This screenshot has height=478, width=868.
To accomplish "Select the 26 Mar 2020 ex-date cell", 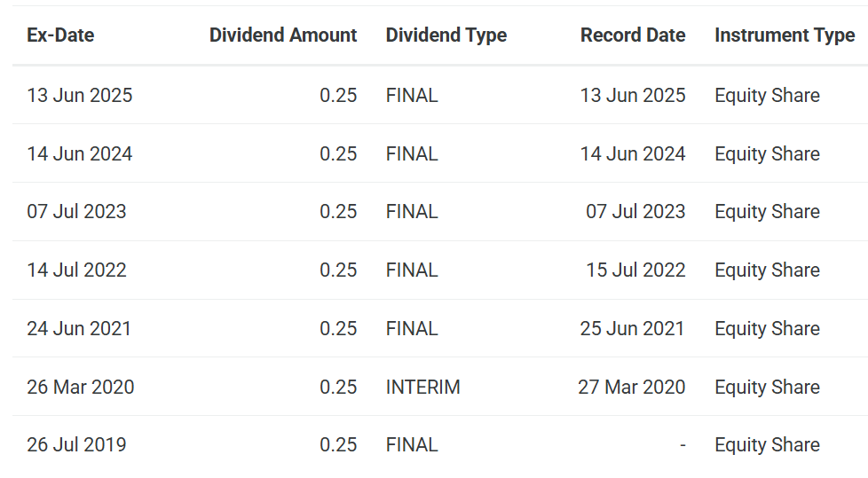I will tap(81, 388).
